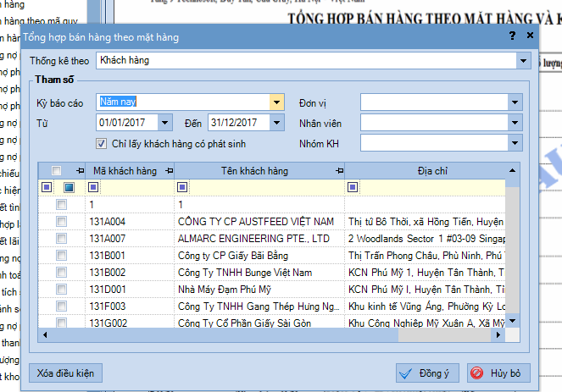Cancel with the Hủy bỏ button
The width and height of the screenshot is (562, 392).
tap(498, 373)
